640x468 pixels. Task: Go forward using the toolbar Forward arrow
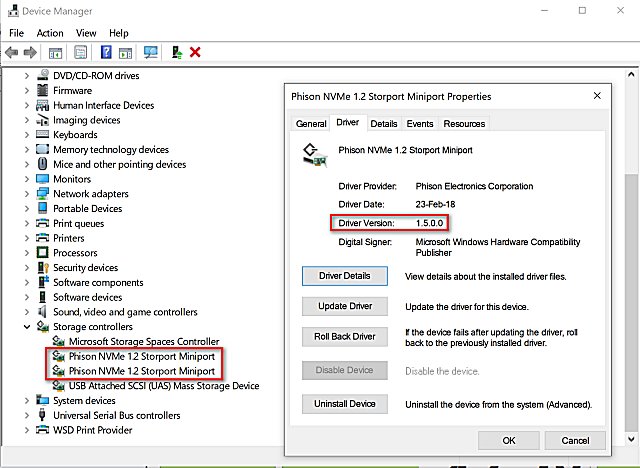(x=30, y=52)
